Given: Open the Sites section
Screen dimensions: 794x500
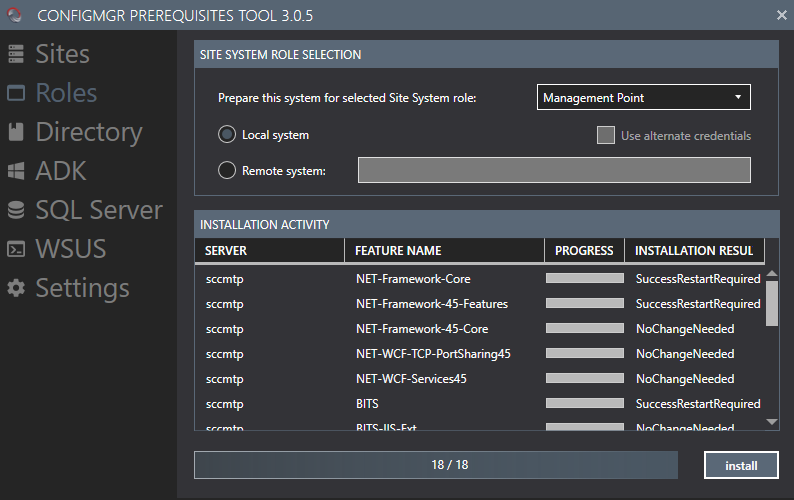Looking at the screenshot, I should [x=62, y=54].
